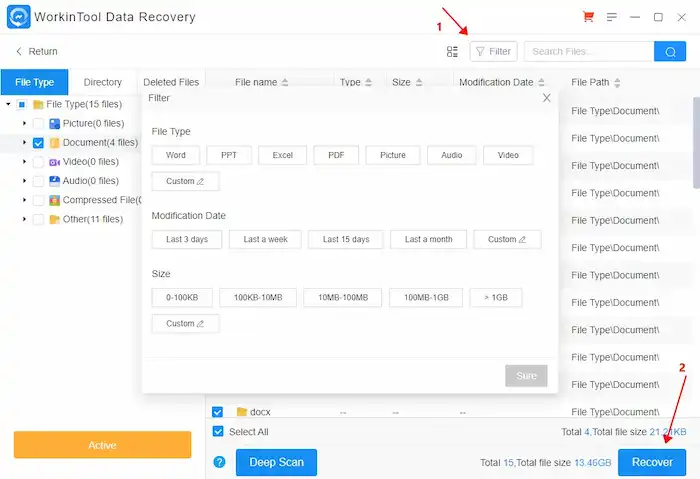Click the Other category folder icon
This screenshot has width=700, height=479.
(x=54, y=219)
